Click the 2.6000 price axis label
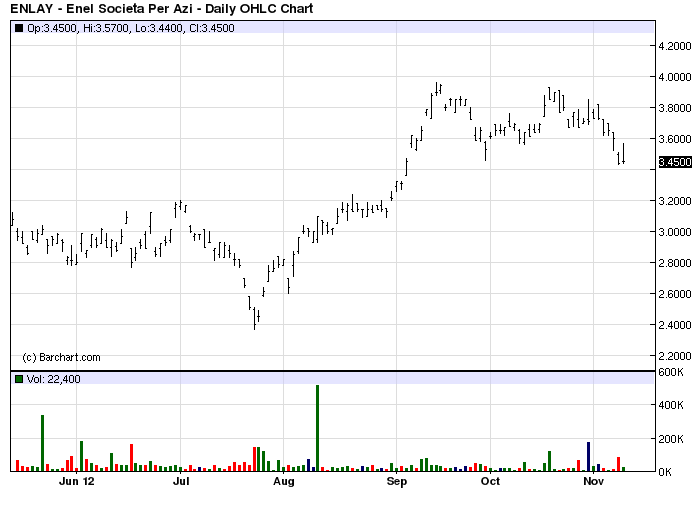Image resolution: width=700 pixels, height=512 pixels. coord(675,294)
